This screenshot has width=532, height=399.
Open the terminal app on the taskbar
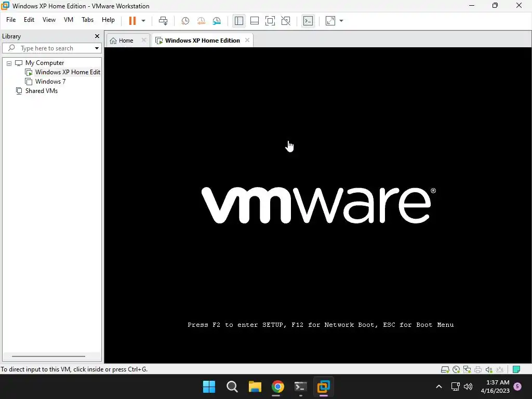301,387
